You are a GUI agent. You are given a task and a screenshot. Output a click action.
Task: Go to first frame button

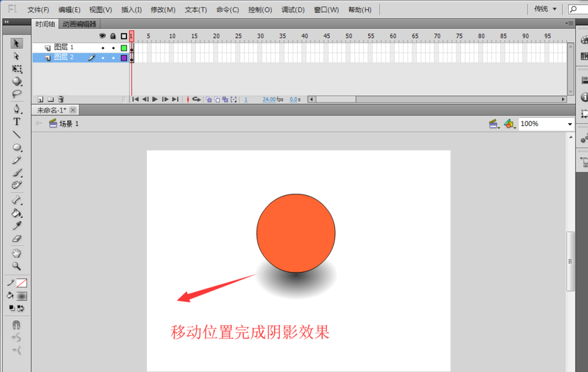pos(136,99)
